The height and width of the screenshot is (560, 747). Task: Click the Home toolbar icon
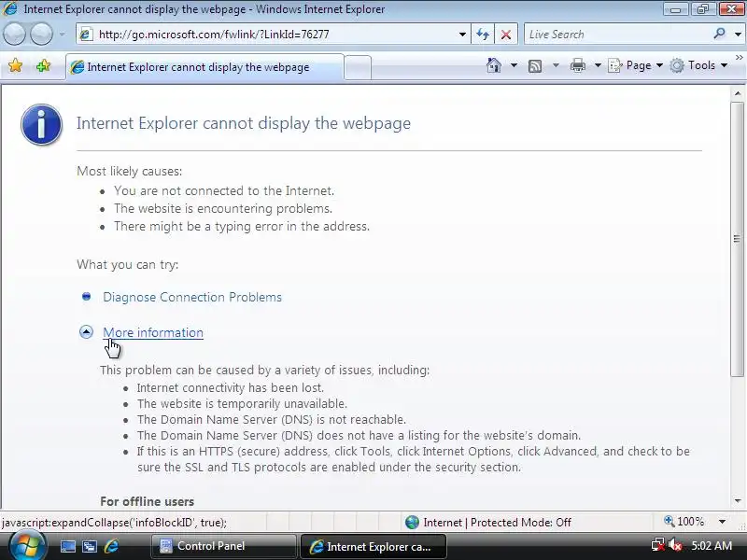click(494, 65)
